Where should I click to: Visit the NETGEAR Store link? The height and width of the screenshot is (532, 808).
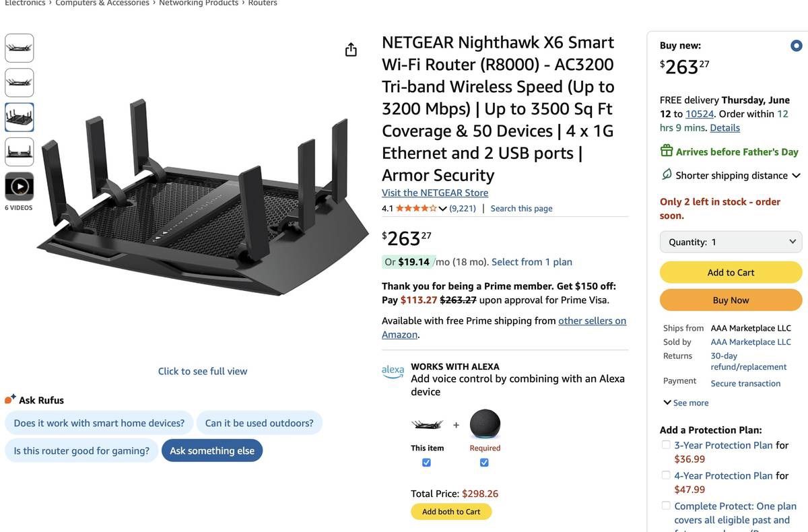tap(435, 193)
